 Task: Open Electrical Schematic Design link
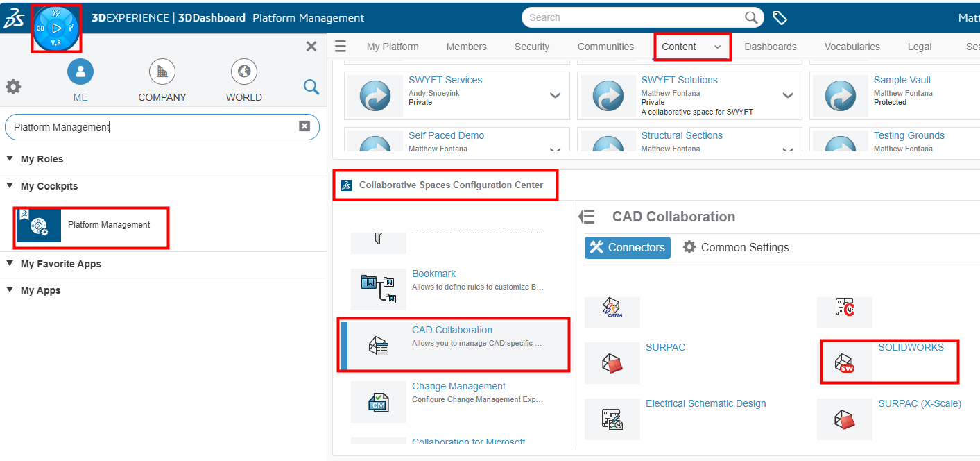click(706, 403)
